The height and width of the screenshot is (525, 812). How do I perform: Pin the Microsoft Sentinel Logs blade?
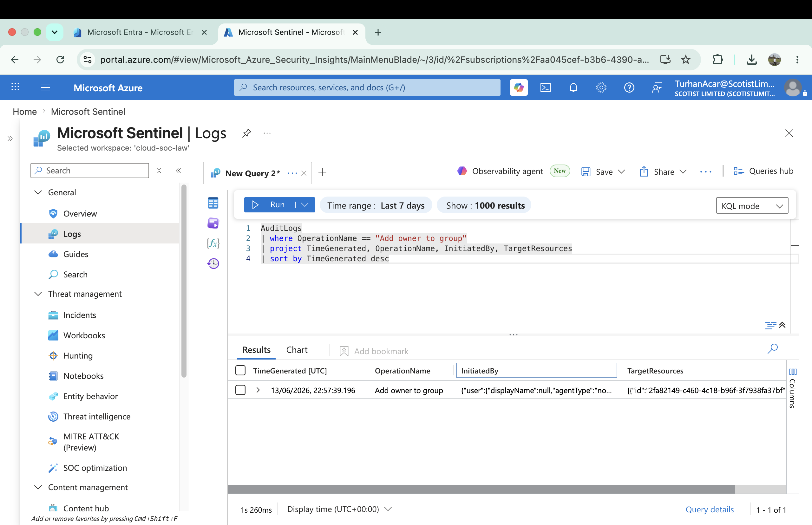tap(246, 133)
